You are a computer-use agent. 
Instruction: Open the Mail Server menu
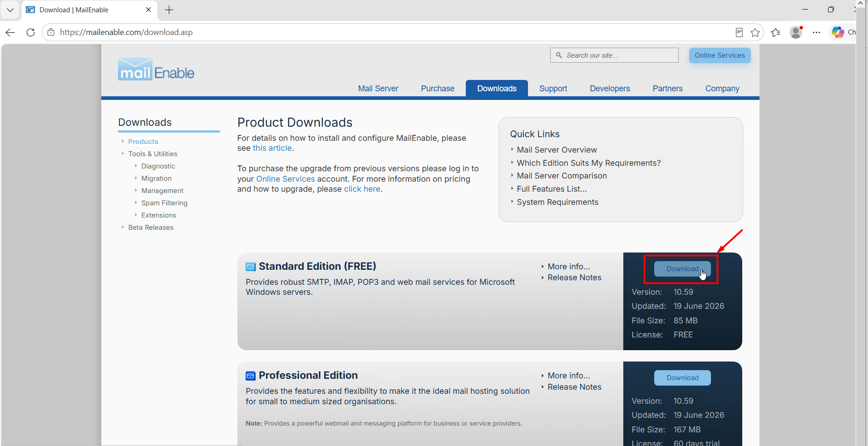(378, 89)
